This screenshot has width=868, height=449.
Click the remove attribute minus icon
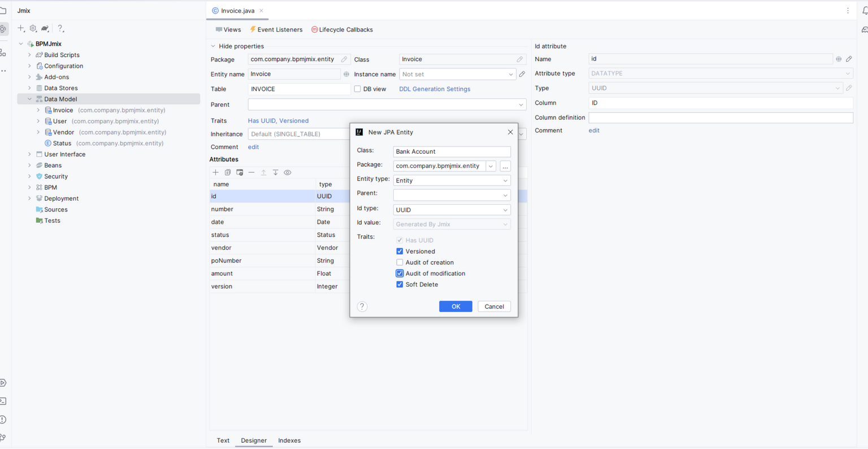point(251,172)
